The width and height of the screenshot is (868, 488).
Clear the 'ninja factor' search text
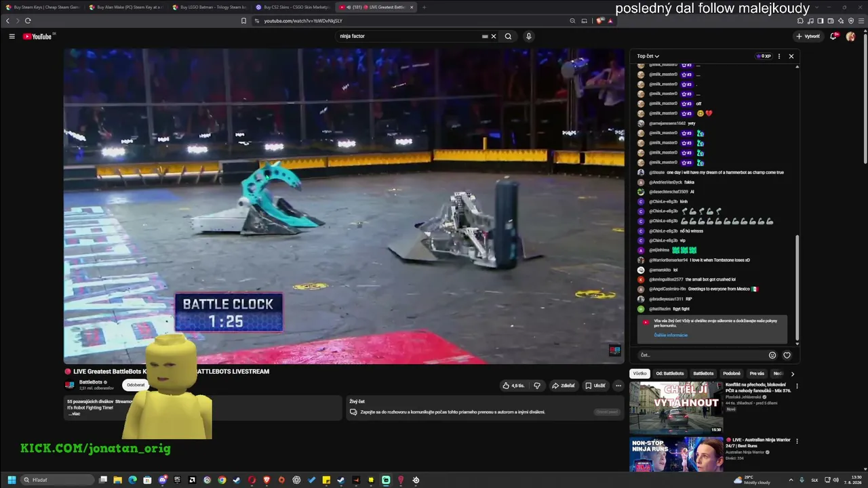point(494,37)
